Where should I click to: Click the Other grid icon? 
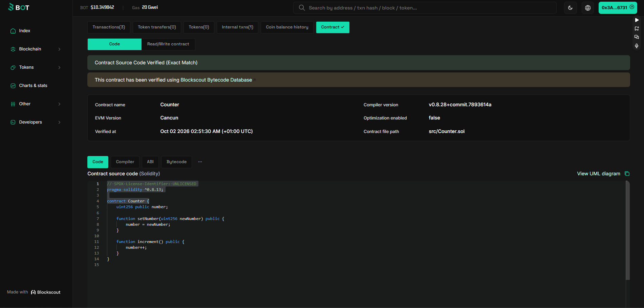[x=13, y=104]
